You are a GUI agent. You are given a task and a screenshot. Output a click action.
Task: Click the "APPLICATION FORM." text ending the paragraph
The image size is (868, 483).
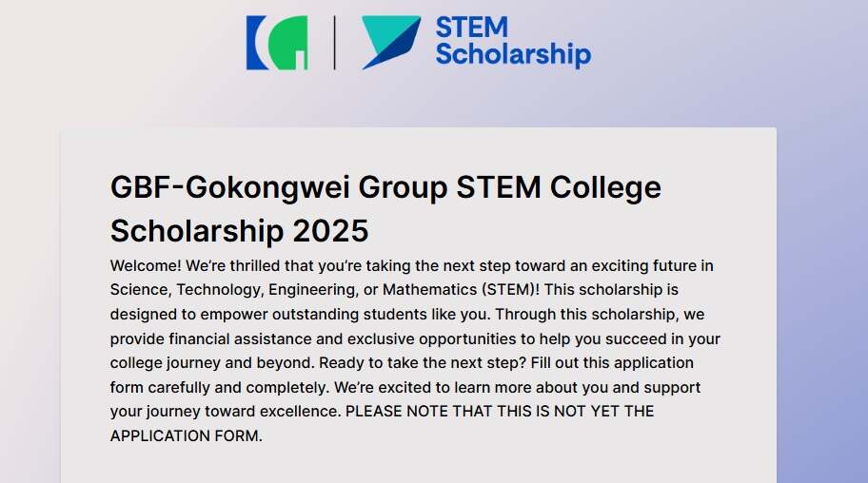click(186, 436)
